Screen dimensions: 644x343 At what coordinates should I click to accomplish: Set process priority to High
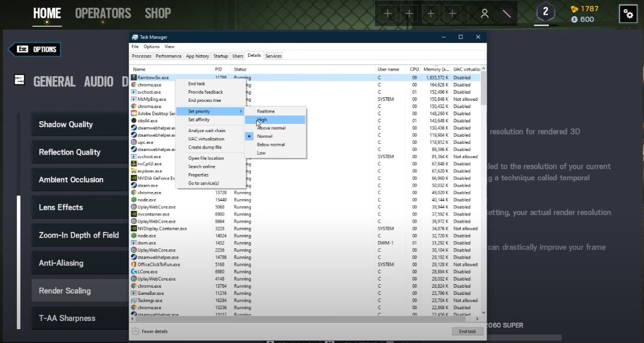pos(262,120)
